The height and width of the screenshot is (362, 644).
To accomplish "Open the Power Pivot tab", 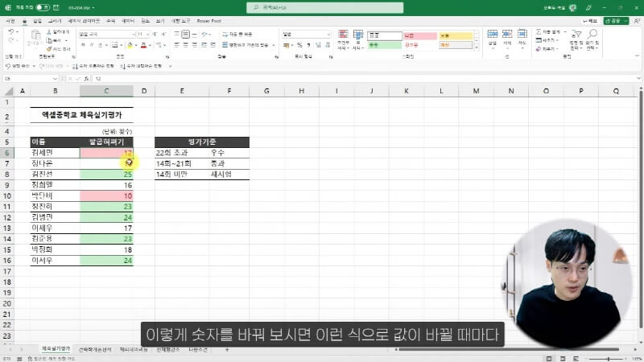I will click(x=208, y=21).
